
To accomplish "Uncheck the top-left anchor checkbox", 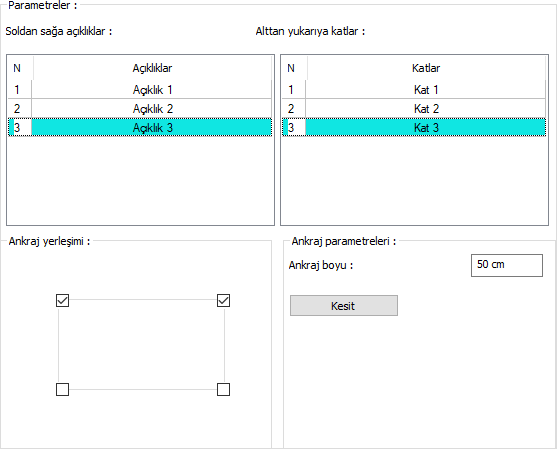I will (x=63, y=301).
